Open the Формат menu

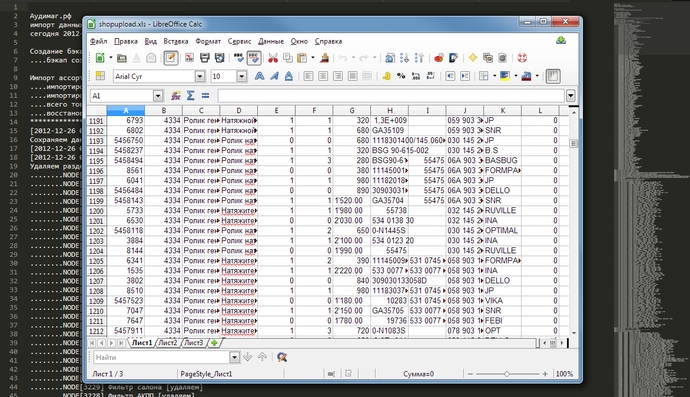208,41
